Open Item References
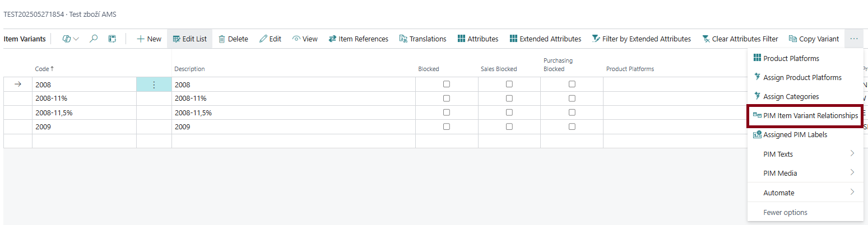Screen dimensions: 868x225 [x=359, y=39]
